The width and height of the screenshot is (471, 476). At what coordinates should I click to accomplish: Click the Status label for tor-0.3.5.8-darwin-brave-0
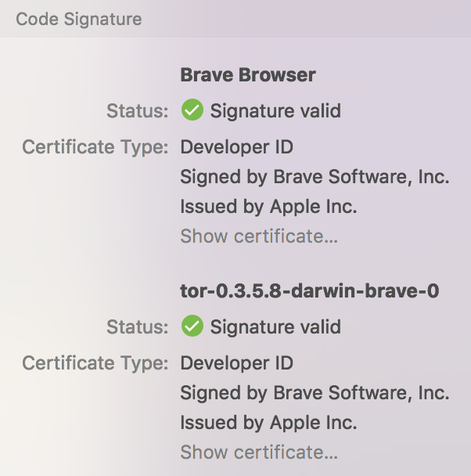[138, 326]
